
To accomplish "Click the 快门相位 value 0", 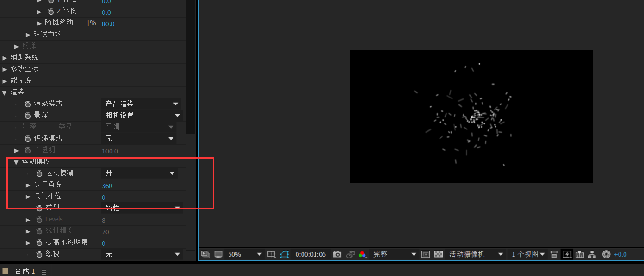I will point(104,197).
